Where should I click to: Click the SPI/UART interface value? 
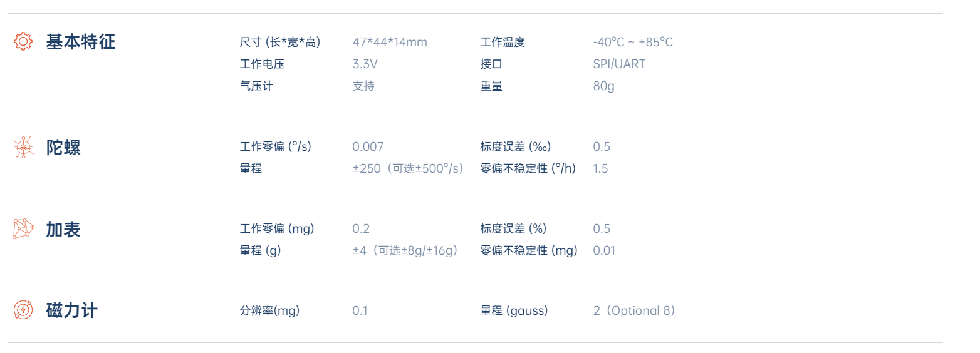point(619,64)
